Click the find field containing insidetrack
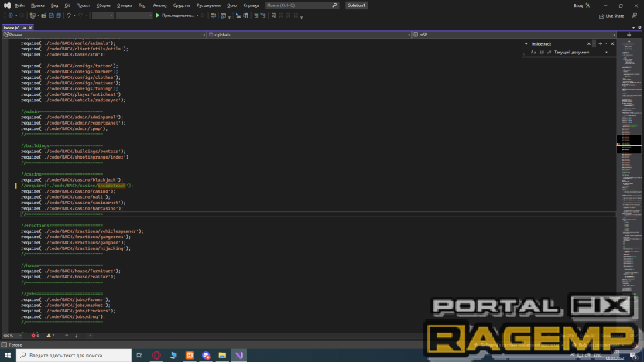 (x=558, y=43)
